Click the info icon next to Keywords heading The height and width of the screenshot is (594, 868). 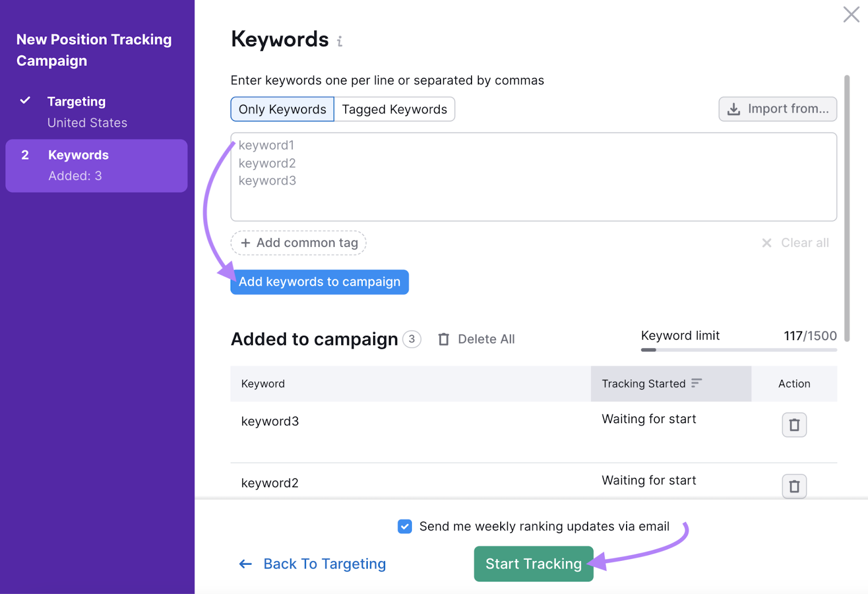click(340, 41)
